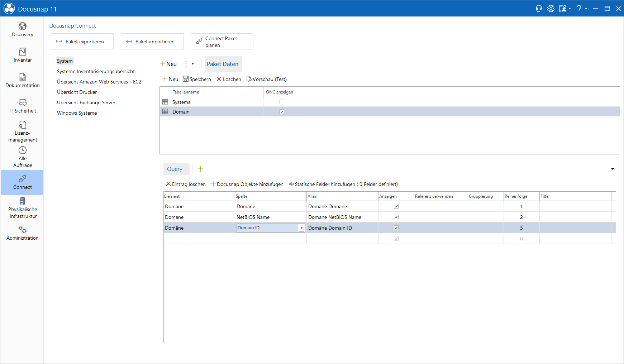This screenshot has width=624, height=364.
Task: Click the Eintrag löschen red X
Action: pyautogui.click(x=168, y=184)
